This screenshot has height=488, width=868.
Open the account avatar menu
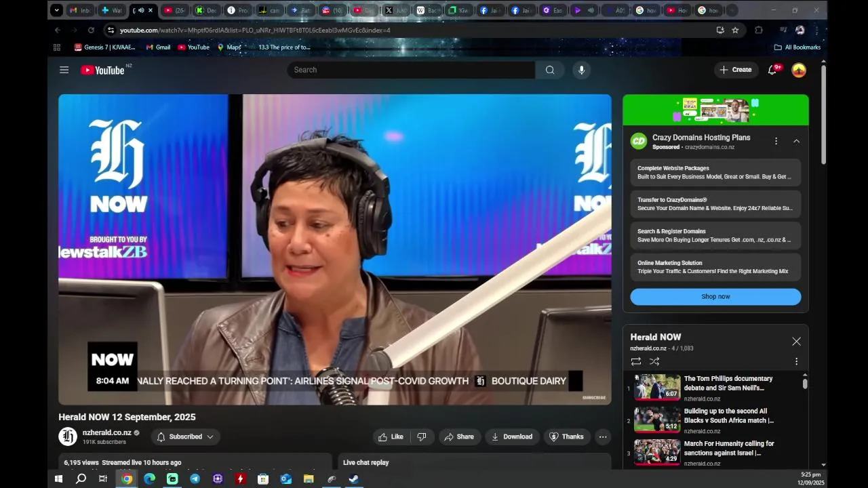click(799, 70)
